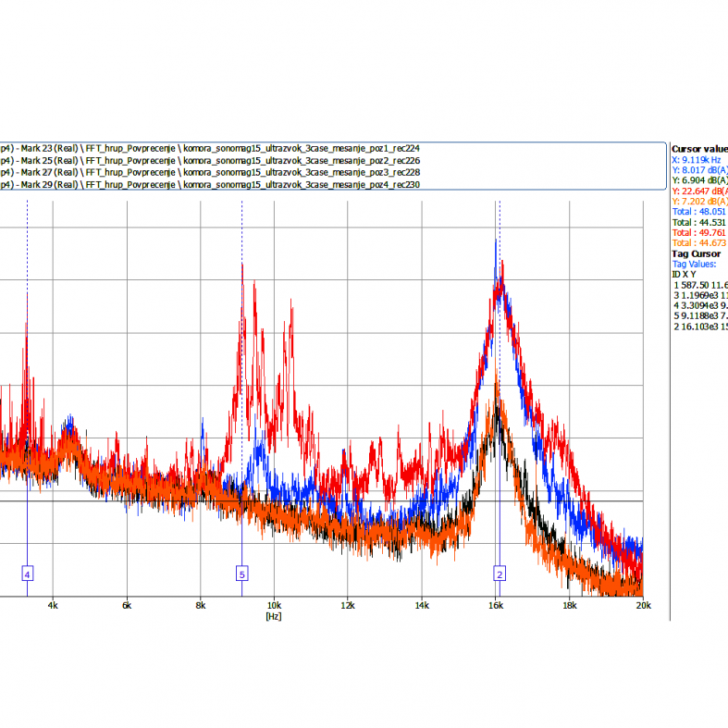Click the Tag Cursor heading
The width and height of the screenshot is (728, 728).
click(696, 253)
